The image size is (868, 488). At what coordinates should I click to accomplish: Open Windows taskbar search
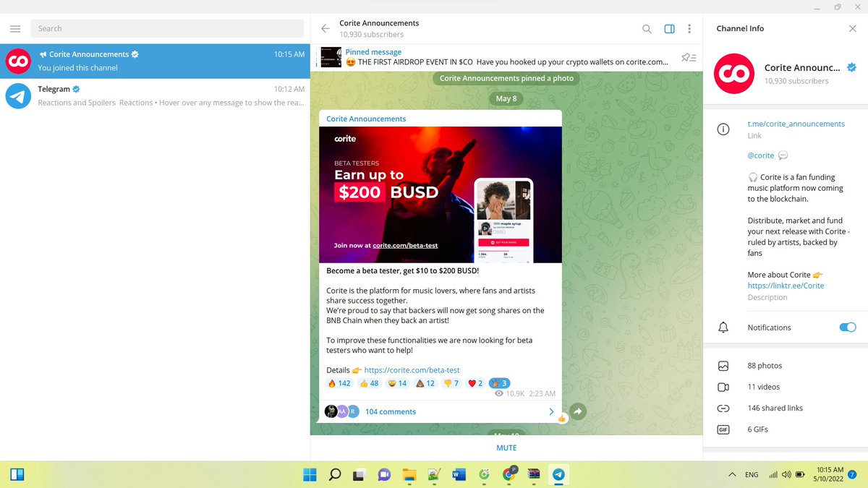pyautogui.click(x=334, y=475)
